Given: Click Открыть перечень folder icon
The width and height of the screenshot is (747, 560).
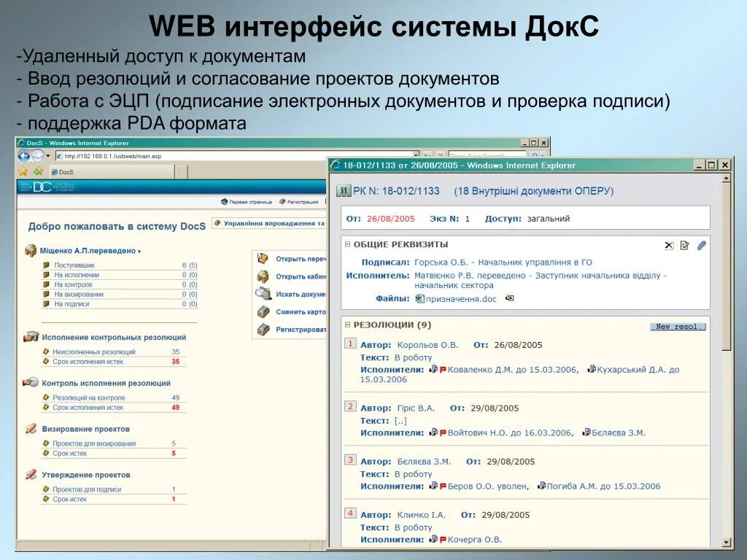Looking at the screenshot, I should point(263,259).
